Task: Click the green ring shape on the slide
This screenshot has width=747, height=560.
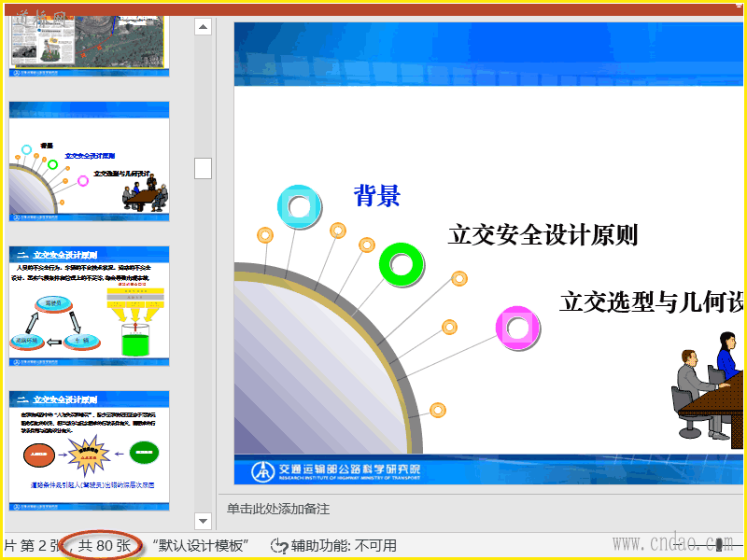Action: pos(402,265)
